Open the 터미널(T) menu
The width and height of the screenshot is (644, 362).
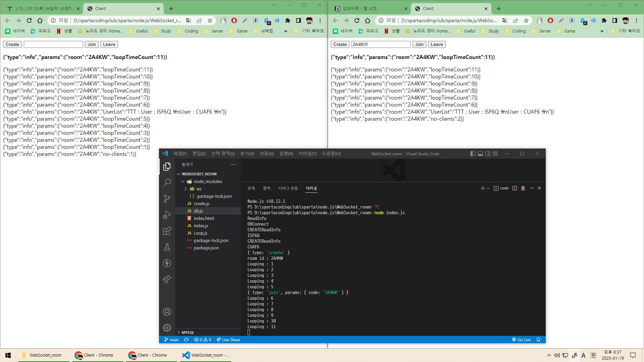click(x=307, y=154)
